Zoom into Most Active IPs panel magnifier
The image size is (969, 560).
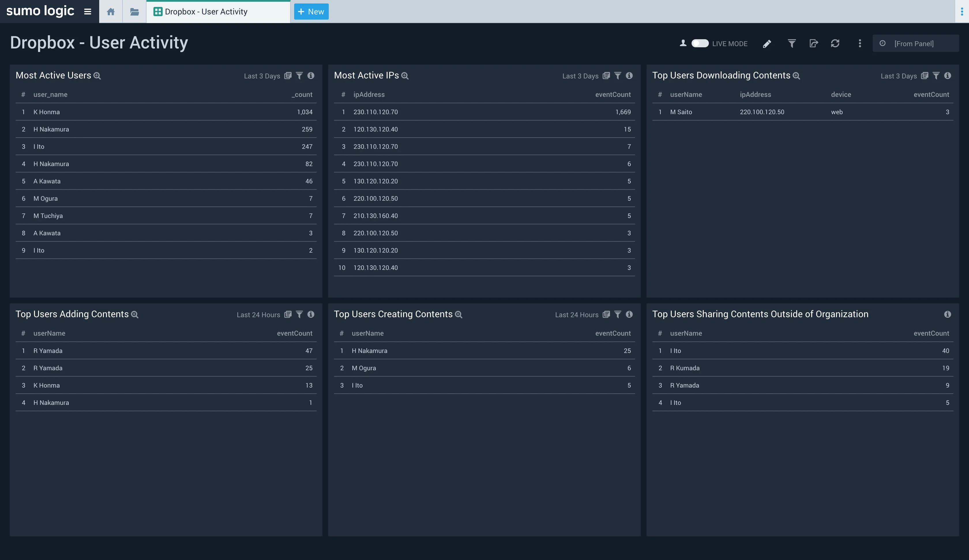[405, 76]
